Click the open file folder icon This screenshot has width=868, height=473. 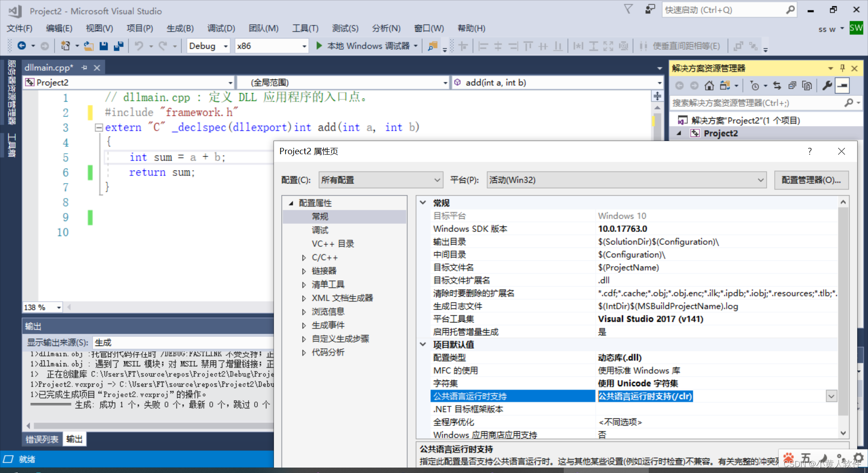tap(89, 46)
